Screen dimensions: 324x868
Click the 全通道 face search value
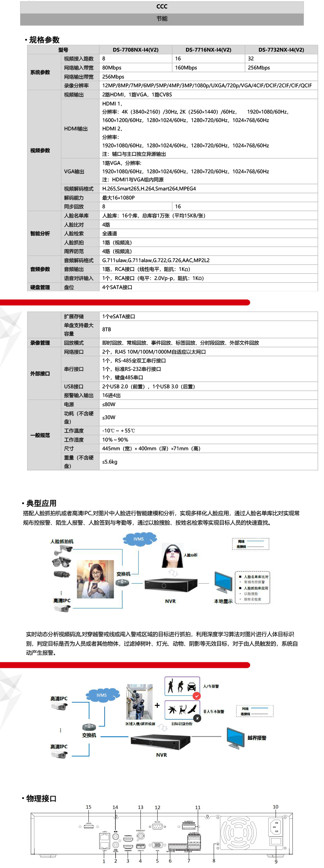click(110, 234)
